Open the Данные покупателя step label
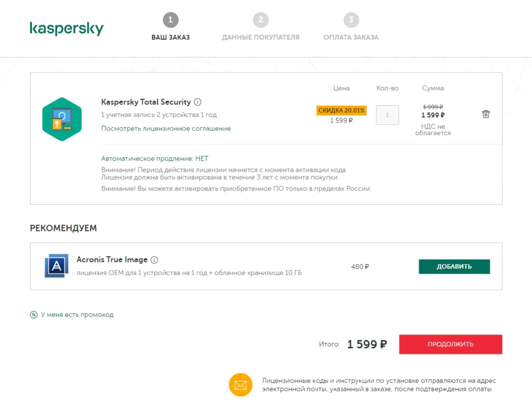The image size is (532, 409). (x=261, y=37)
